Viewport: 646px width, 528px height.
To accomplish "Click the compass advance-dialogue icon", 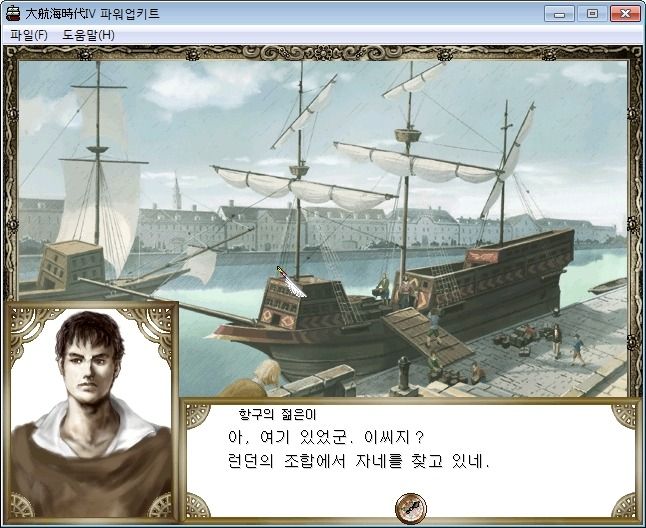I will [x=411, y=508].
